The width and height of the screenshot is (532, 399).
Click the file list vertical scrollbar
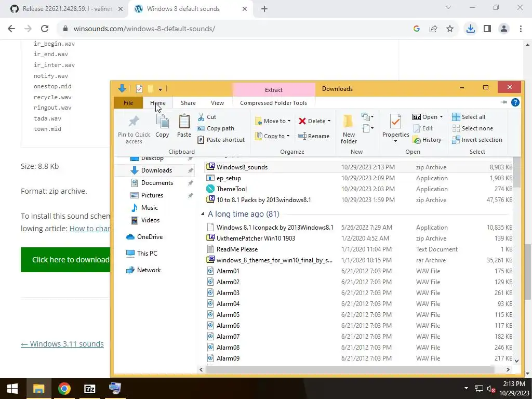point(516,173)
